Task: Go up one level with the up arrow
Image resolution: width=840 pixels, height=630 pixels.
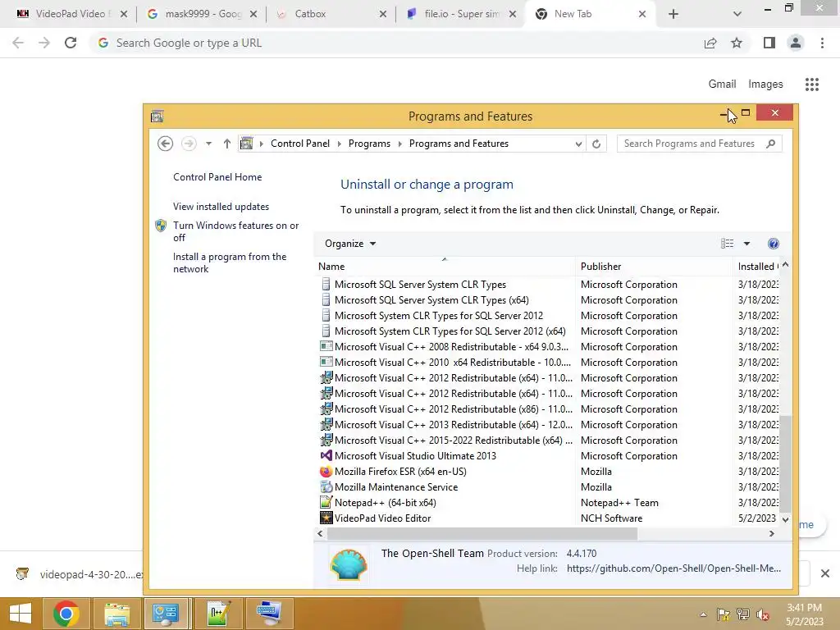Action: (x=227, y=144)
